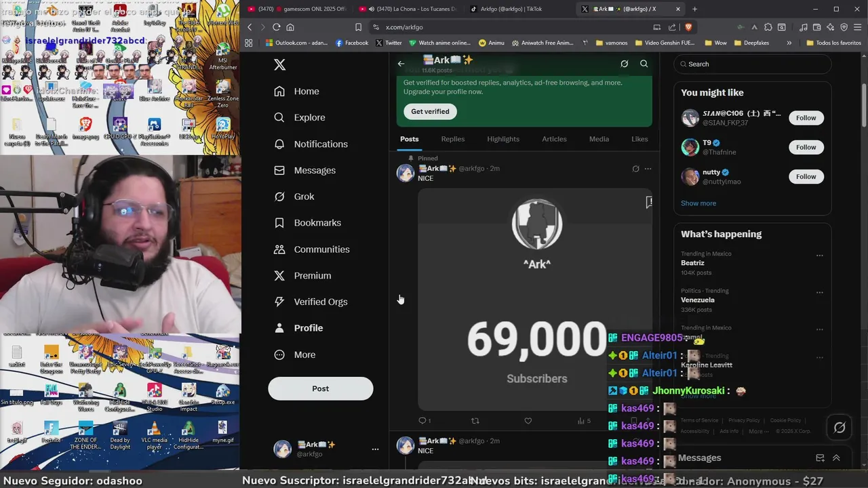Click the floating Grok button
The height and width of the screenshot is (488, 868).
[x=840, y=427]
